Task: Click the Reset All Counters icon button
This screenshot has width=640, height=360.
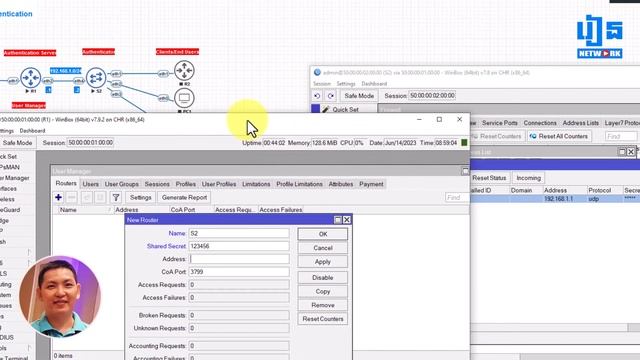Action: 558,136
